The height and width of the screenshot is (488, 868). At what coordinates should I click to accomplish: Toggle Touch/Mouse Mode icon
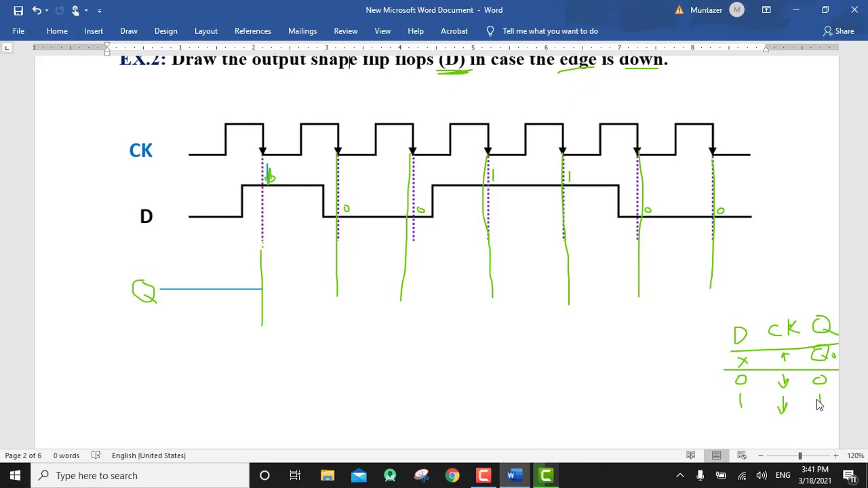(x=75, y=10)
